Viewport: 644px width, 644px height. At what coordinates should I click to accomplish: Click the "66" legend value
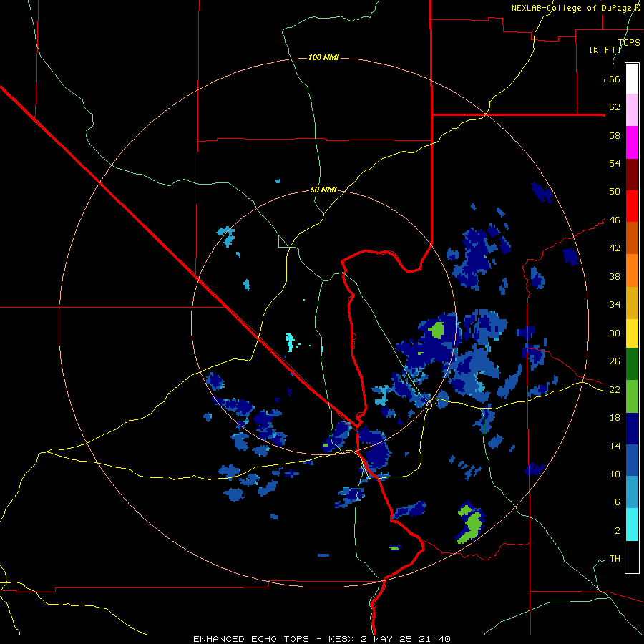pyautogui.click(x=615, y=79)
